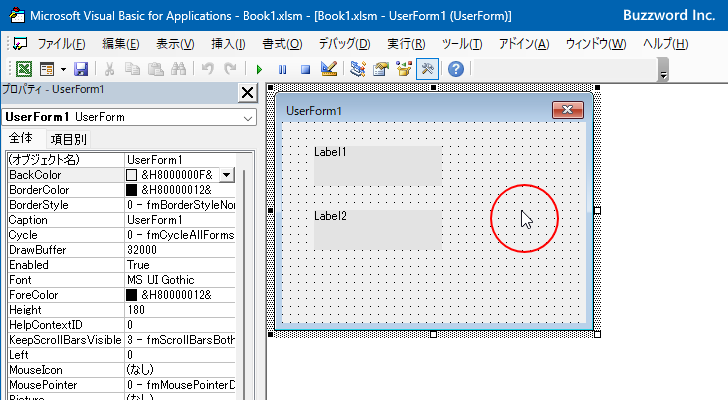Screen dimensions: 728x400
Task: Click the VBA system menu icon in menu bar
Action: (x=20, y=44)
